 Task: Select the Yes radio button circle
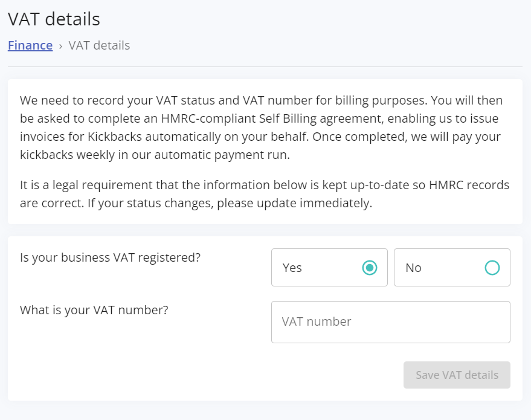coord(370,268)
